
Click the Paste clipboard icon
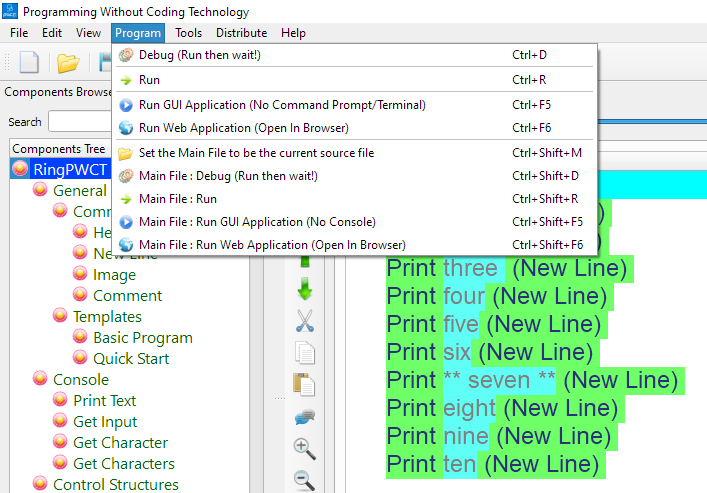coord(305,384)
